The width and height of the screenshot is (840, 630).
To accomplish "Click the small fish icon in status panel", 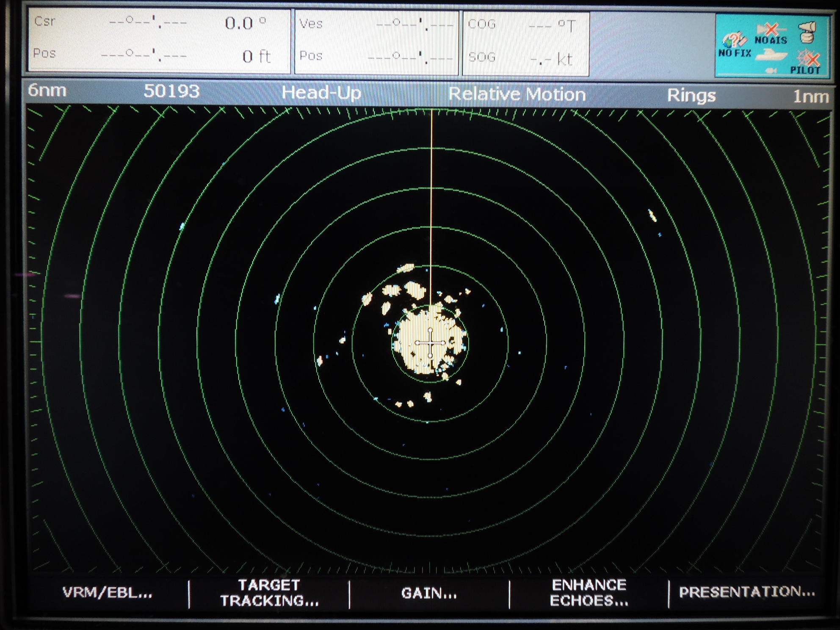I will point(771,71).
